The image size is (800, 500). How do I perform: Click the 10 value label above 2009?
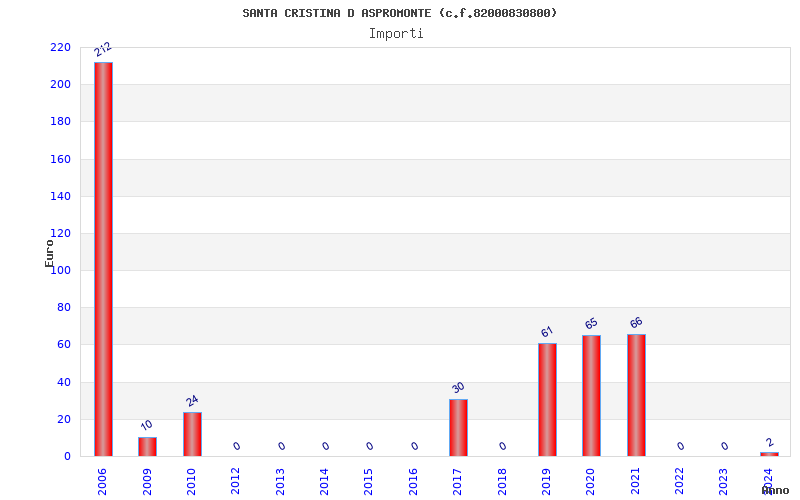click(147, 425)
